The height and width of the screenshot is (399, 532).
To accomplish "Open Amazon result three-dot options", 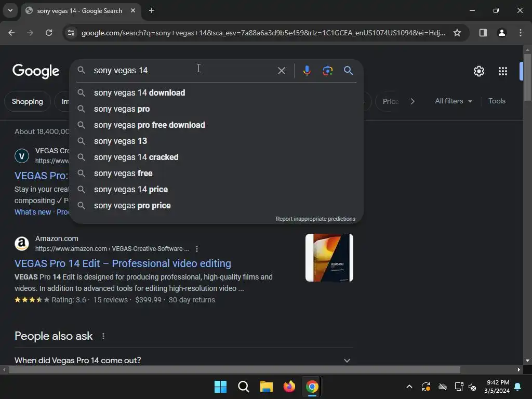I will [197, 249].
